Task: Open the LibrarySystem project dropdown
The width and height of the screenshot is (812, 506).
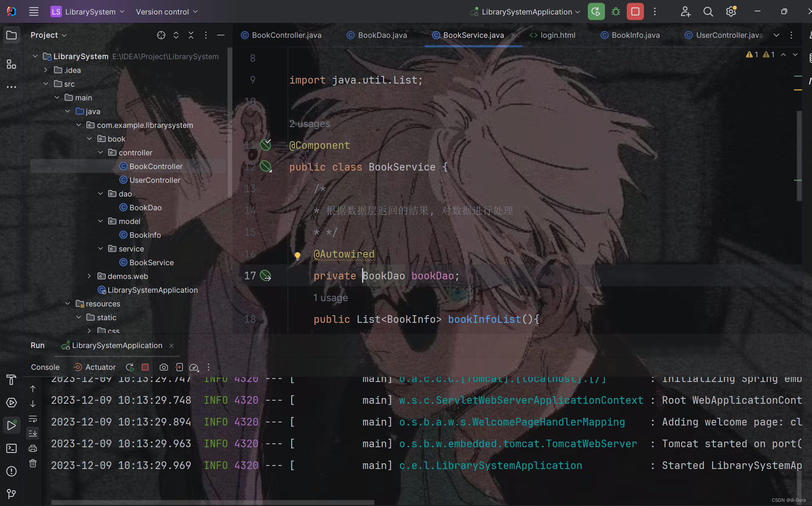Action: tap(88, 11)
